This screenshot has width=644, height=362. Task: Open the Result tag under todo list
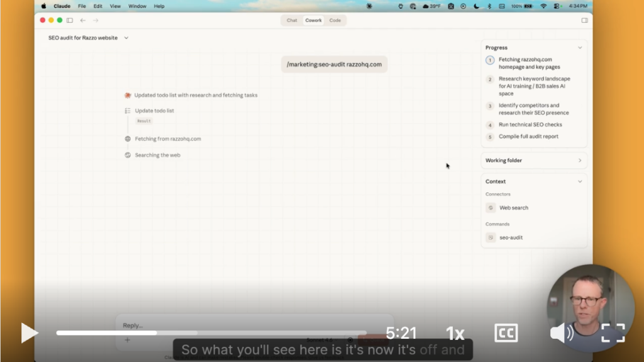(144, 121)
